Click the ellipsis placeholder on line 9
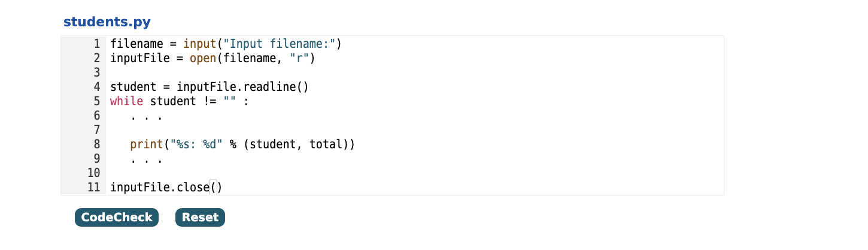 [x=147, y=160]
